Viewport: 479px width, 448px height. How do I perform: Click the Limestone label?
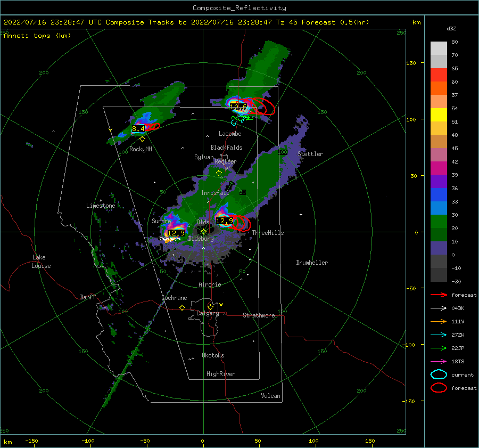click(101, 206)
